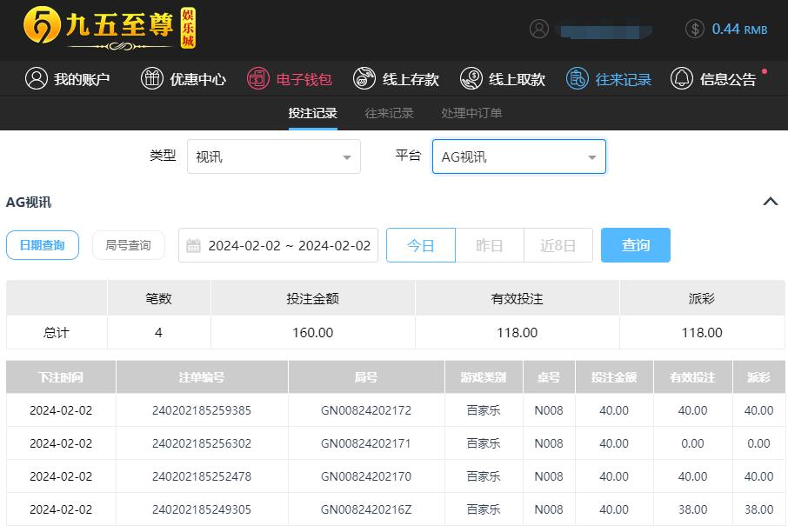Image resolution: width=788 pixels, height=532 pixels.
Task: Select 线上存款 menu label
Action: click(411, 79)
